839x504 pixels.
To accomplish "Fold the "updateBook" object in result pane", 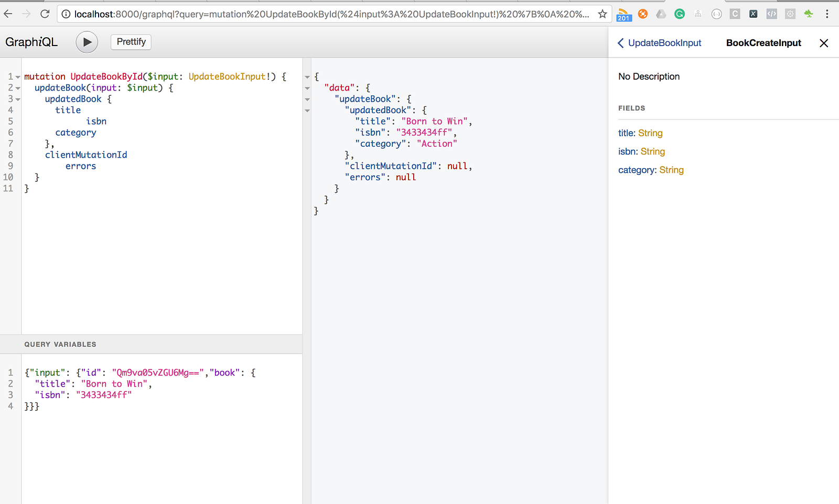I will [307, 99].
